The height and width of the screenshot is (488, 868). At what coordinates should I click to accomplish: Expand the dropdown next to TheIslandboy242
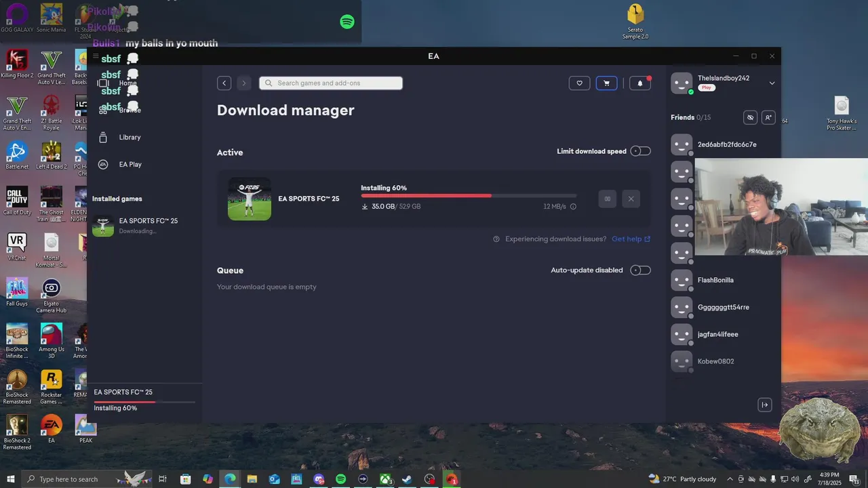(772, 83)
